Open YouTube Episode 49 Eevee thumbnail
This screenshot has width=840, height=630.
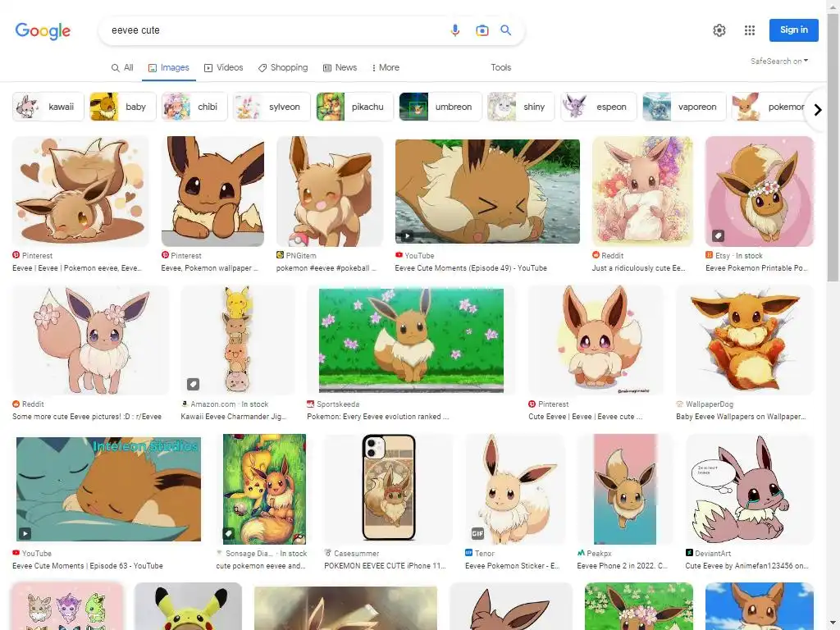tap(487, 192)
